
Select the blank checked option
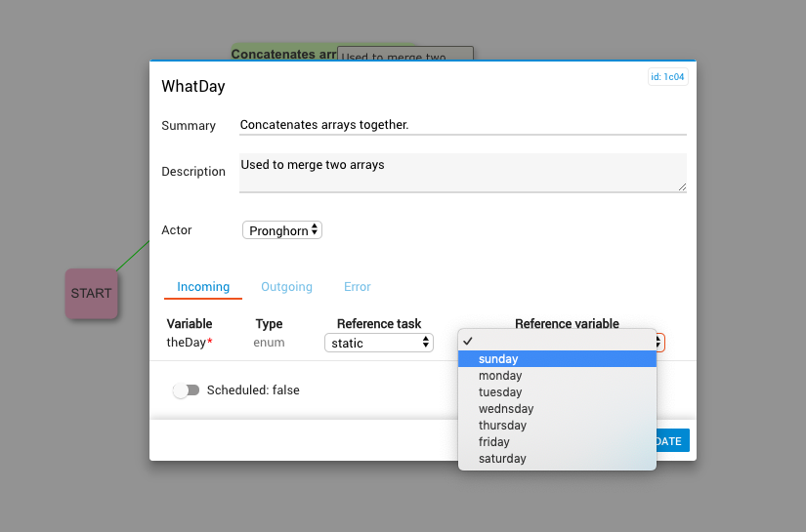coord(557,341)
